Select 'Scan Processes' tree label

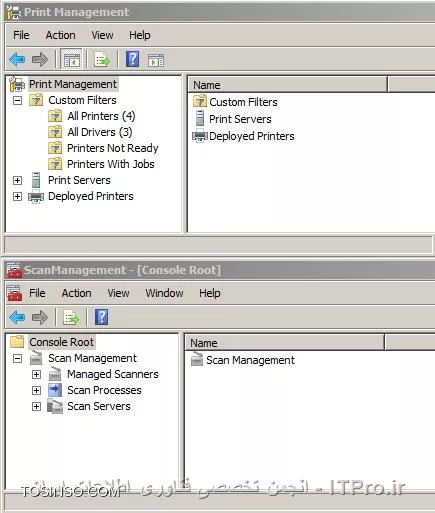(104, 390)
